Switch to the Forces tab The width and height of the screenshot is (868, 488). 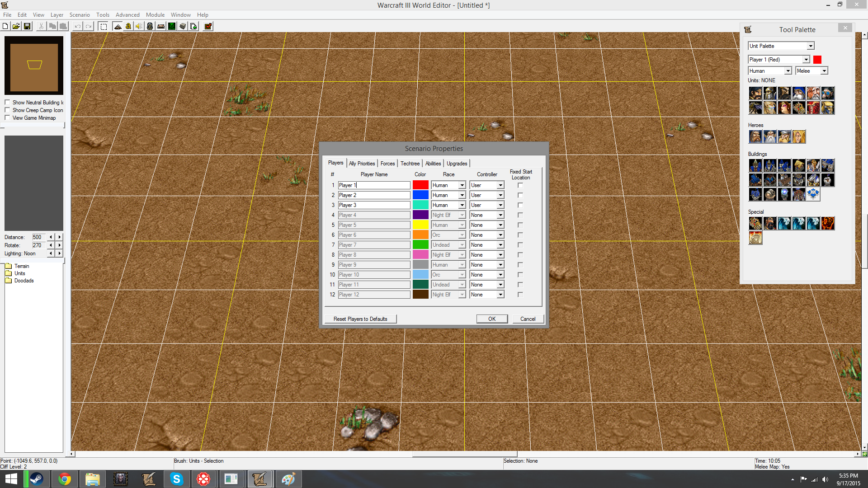387,164
